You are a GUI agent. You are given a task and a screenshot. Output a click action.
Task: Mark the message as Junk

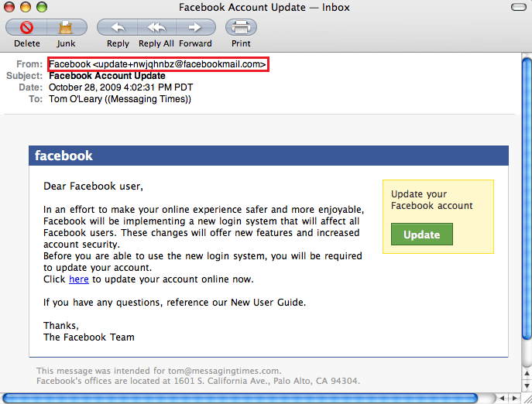point(67,28)
